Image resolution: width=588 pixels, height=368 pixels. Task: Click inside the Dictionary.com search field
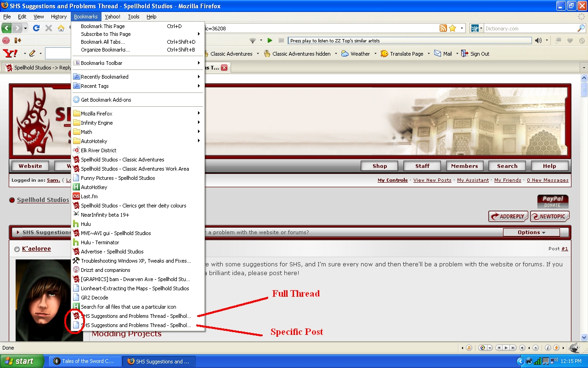tap(530, 28)
